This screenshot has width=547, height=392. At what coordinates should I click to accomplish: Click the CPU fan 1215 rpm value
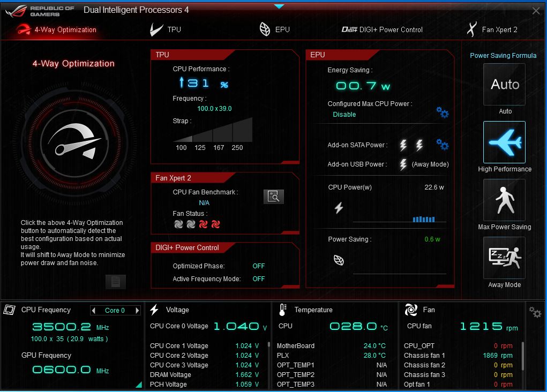pos(489,327)
